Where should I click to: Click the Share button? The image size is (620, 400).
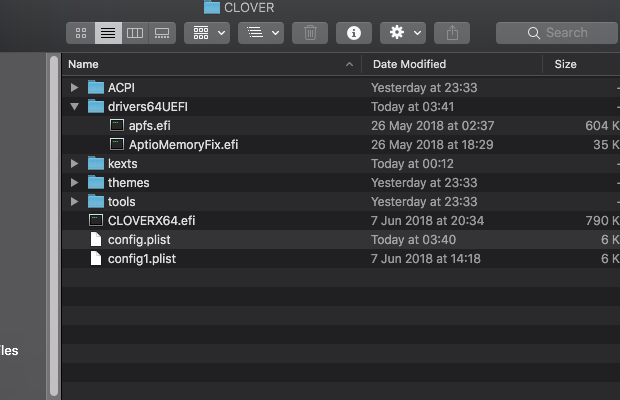click(x=452, y=33)
